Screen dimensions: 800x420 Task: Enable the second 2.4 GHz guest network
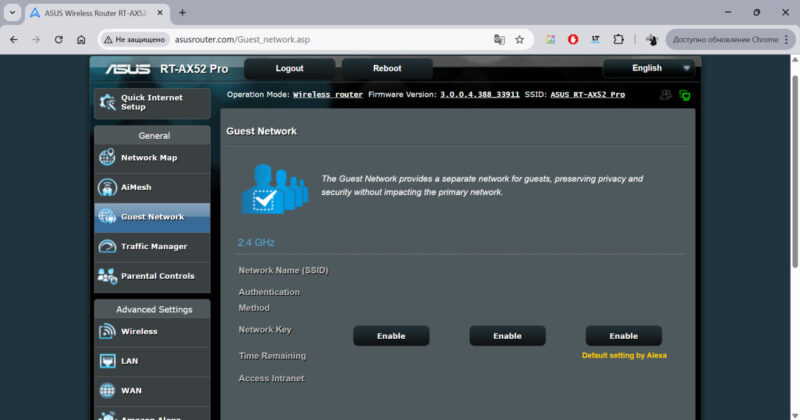pos(507,336)
